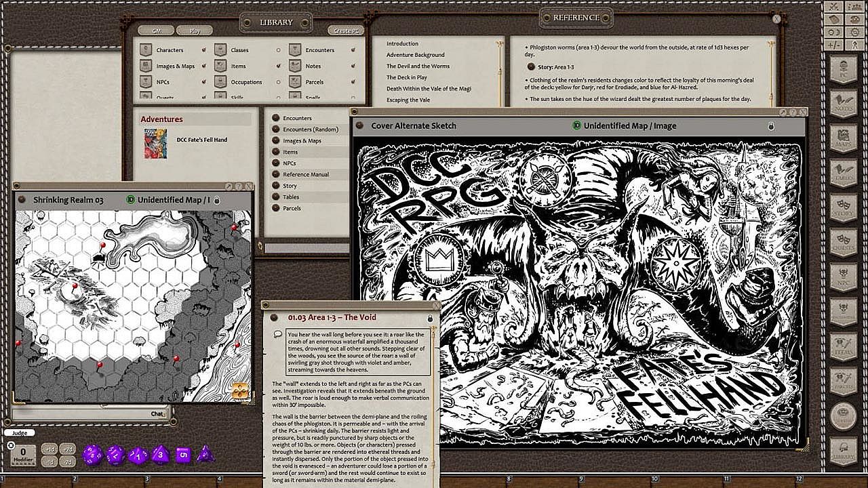Open Tables in the module list

point(291,197)
